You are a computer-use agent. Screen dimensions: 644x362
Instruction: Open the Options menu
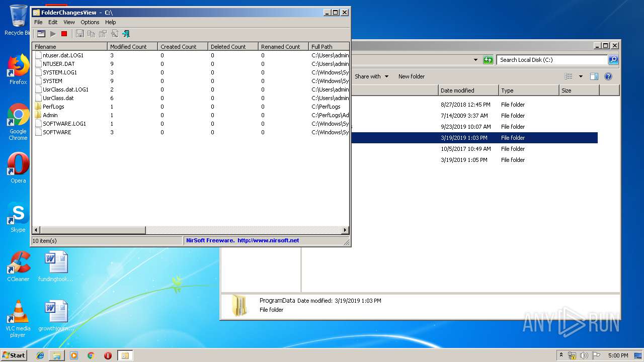tap(90, 22)
